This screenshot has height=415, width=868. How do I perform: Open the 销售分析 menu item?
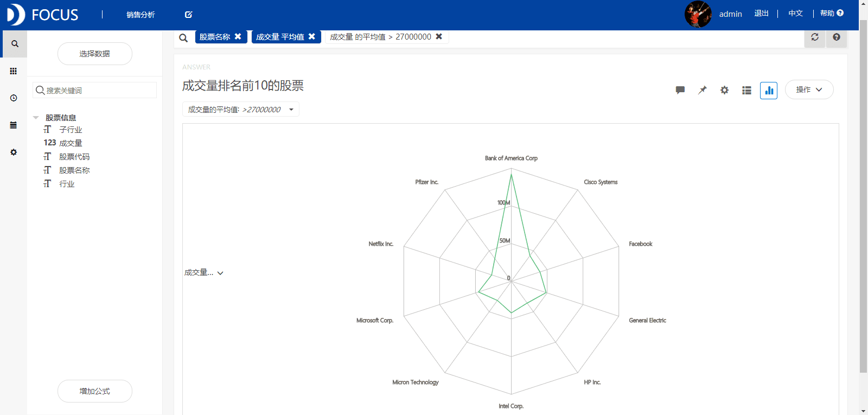pos(141,15)
